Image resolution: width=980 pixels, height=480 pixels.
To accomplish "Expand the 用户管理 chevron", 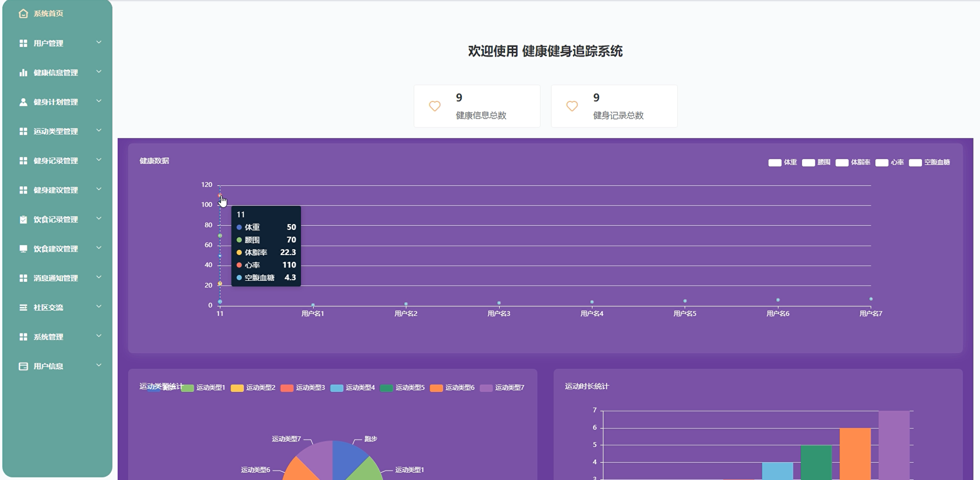I will [x=99, y=42].
